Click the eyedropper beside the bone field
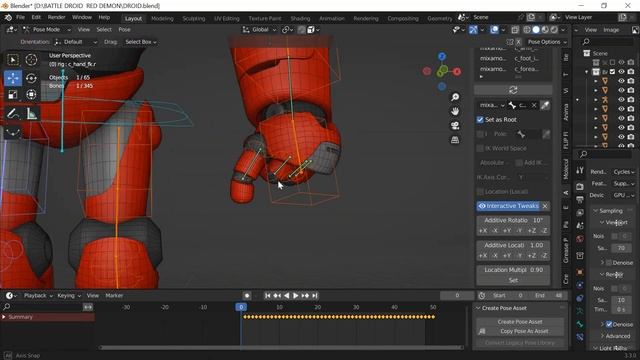The image size is (640, 360). pos(544,105)
